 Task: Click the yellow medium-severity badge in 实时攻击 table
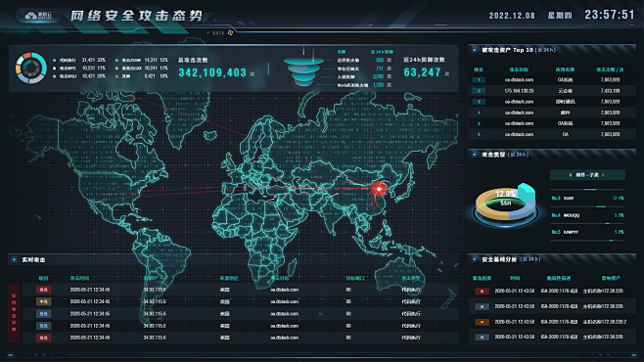pos(43,301)
